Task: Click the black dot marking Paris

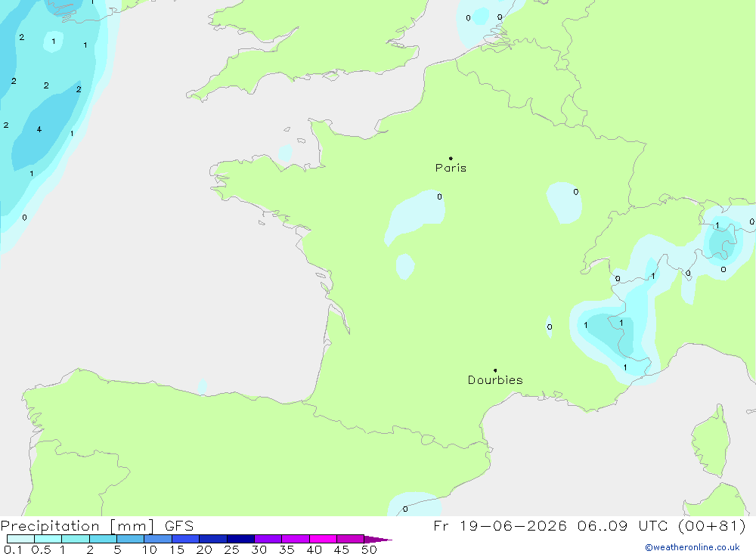Action: (451, 158)
